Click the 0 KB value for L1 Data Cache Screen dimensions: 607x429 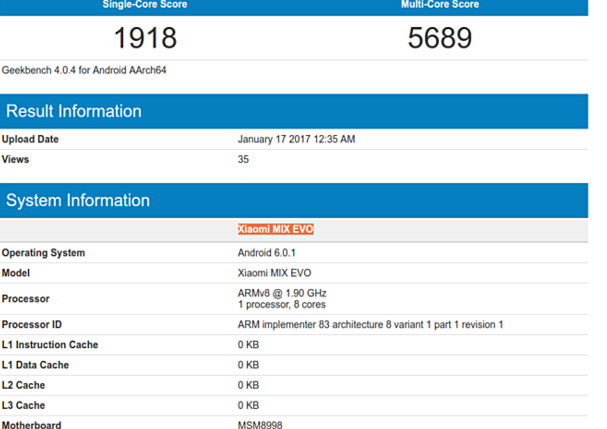pos(248,365)
